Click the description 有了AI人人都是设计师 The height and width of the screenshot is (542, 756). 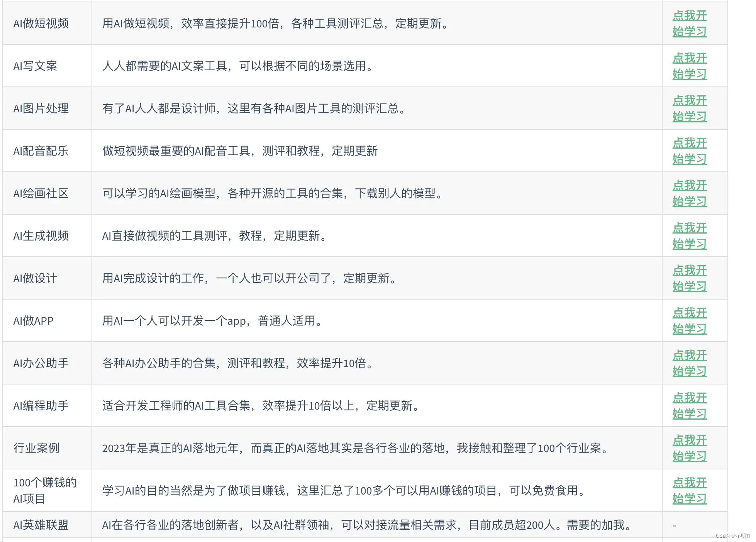tap(255, 108)
